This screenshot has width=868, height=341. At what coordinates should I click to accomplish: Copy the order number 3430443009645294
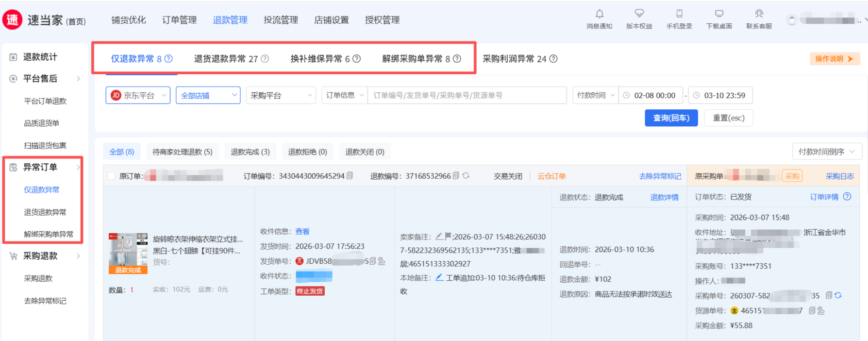[350, 176]
